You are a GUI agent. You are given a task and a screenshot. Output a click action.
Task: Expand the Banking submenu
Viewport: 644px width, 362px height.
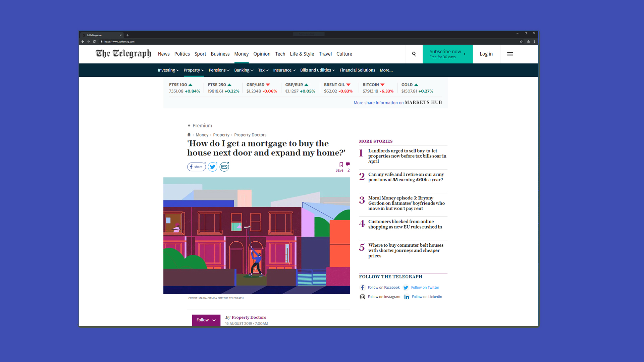click(244, 70)
